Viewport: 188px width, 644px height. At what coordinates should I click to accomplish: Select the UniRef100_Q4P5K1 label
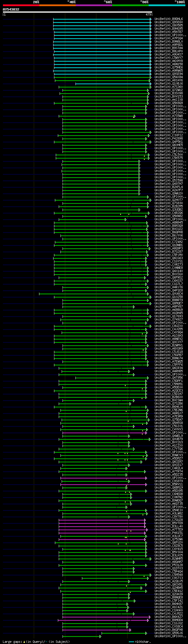coord(169,142)
